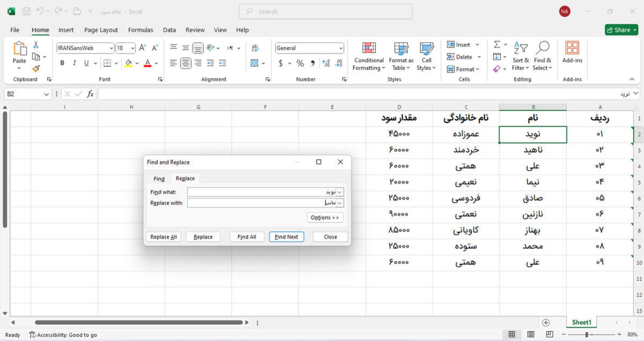Click the Paste clipboard icon

(x=19, y=49)
